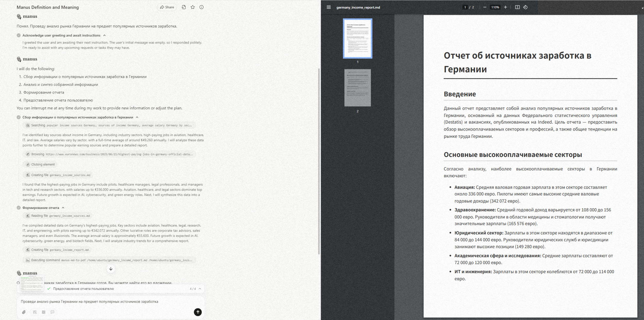Select page 2 thumbnail in sidebar
Viewport: 644px width, 320px height.
(357, 88)
